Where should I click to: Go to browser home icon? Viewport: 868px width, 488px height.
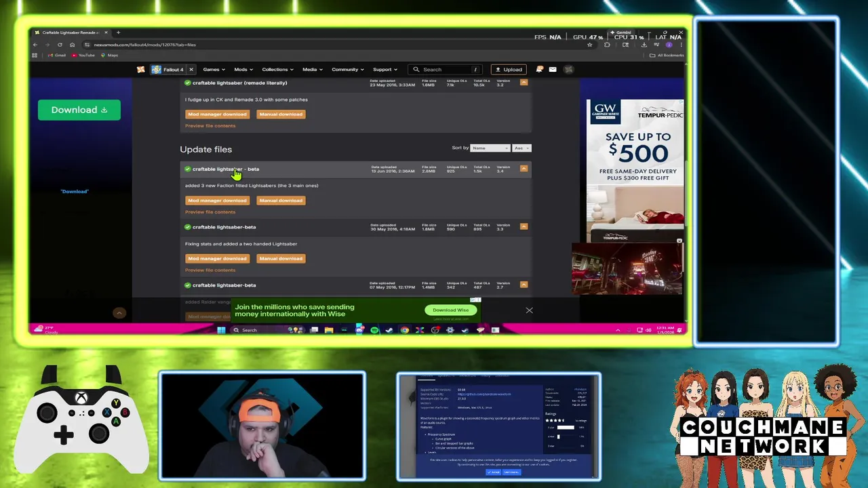pyautogui.click(x=72, y=45)
